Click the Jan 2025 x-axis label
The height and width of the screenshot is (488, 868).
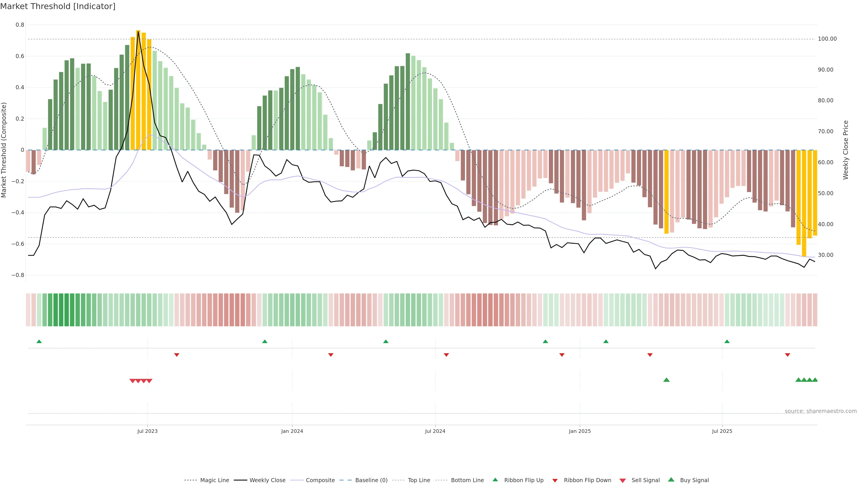coord(580,431)
